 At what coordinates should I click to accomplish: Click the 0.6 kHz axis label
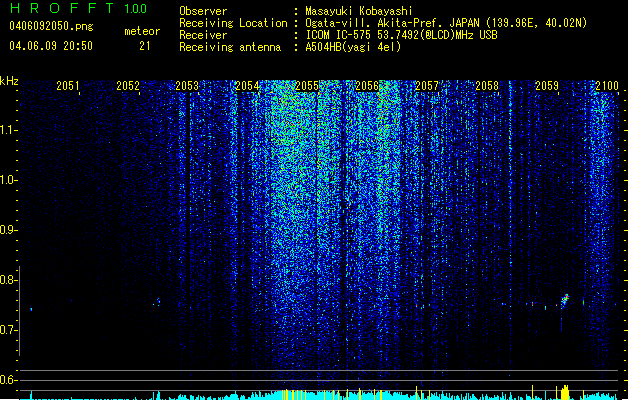coord(8,380)
